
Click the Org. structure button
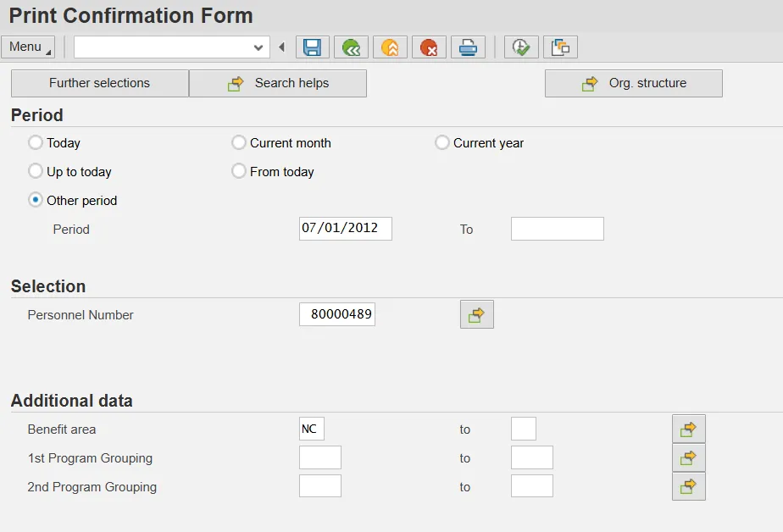pyautogui.click(x=634, y=83)
